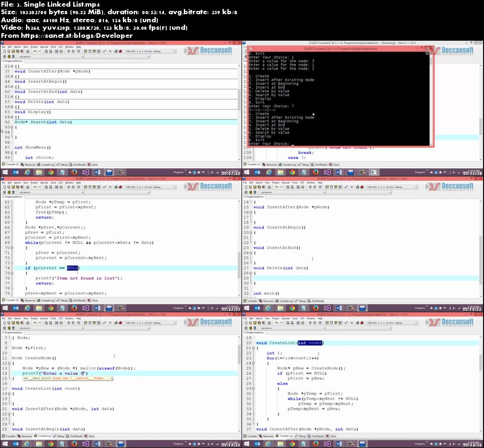The image size is (484, 448).
Task: Click red delete-profiling icon in CreateNode printf frame
Action: coord(121,323)
